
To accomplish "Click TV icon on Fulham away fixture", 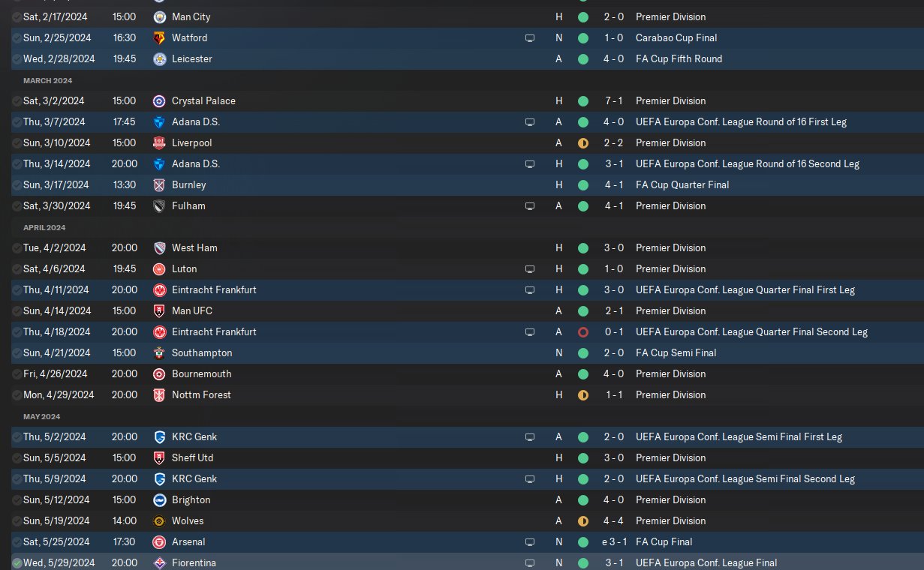I will coord(530,205).
